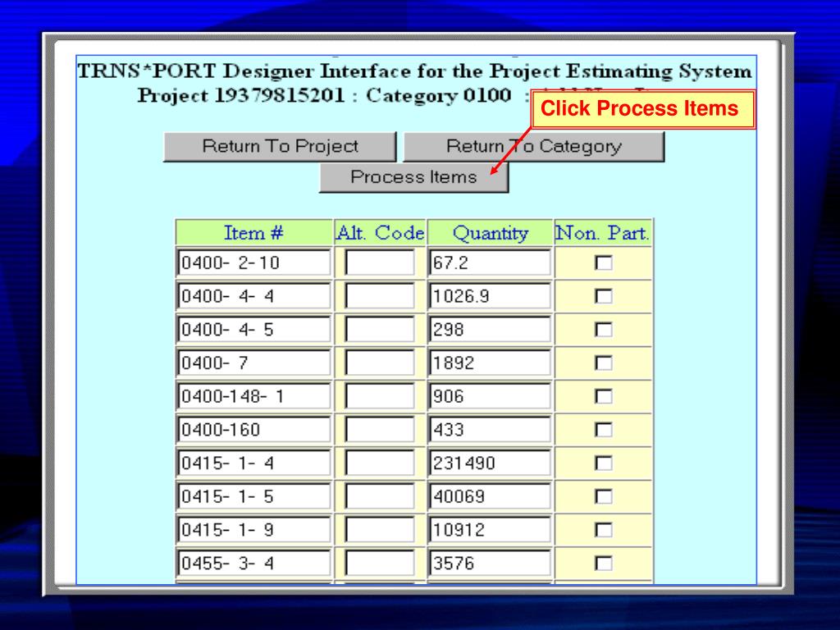Check Non. Part. box for item 0455- 3- 4
This screenshot has width=840, height=630.
(603, 564)
